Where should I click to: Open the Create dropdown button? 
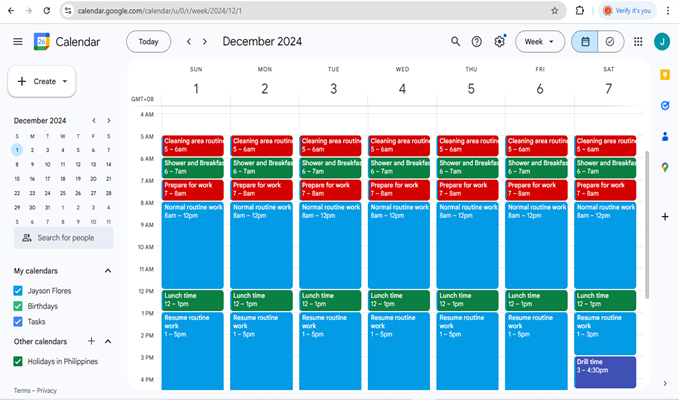click(x=42, y=81)
